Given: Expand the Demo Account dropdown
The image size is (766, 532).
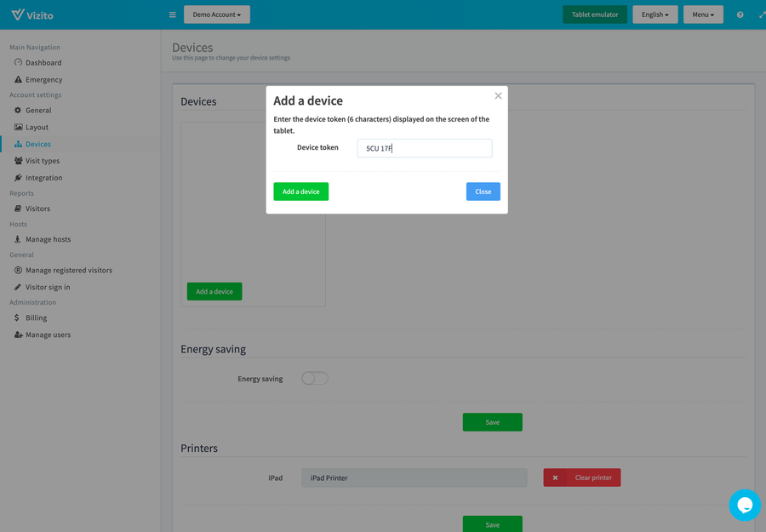Looking at the screenshot, I should point(216,14).
